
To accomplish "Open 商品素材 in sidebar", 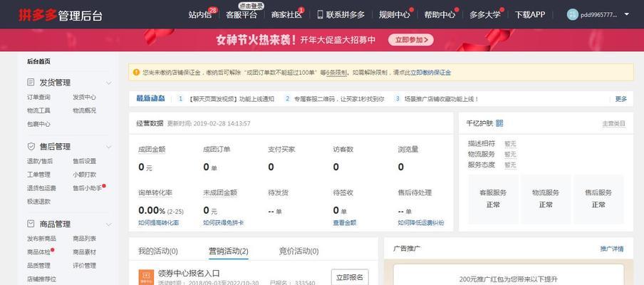I will point(85,252).
